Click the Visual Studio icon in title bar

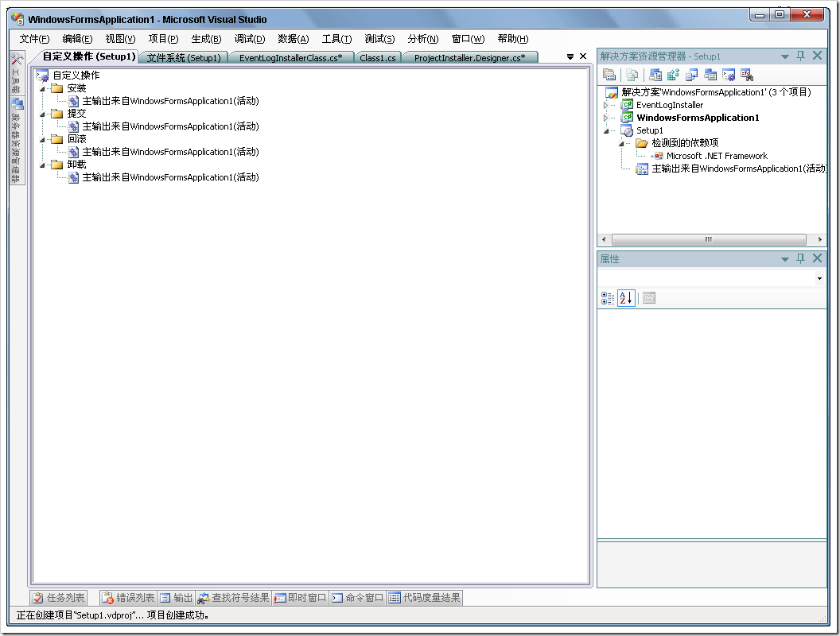point(17,19)
